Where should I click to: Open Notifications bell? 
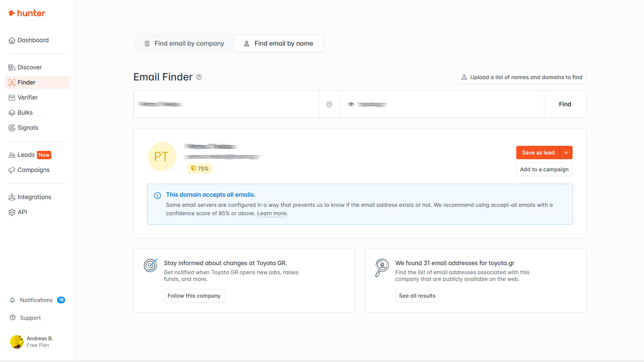(x=12, y=300)
